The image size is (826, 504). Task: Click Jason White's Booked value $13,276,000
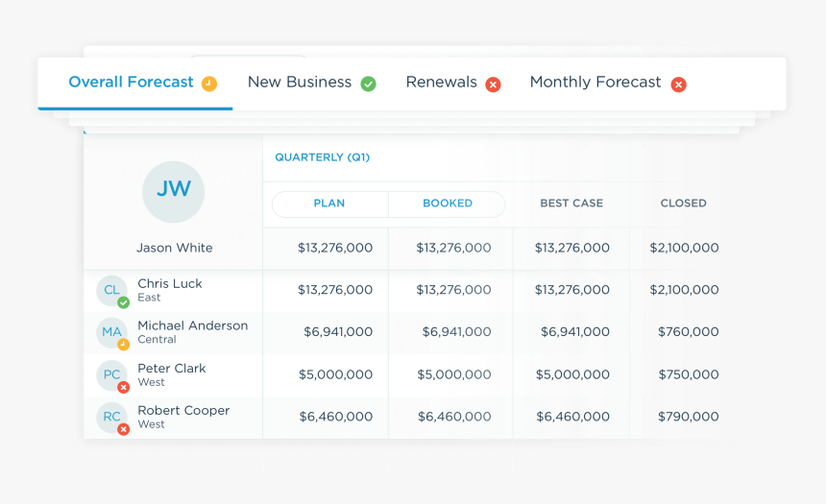(x=453, y=248)
